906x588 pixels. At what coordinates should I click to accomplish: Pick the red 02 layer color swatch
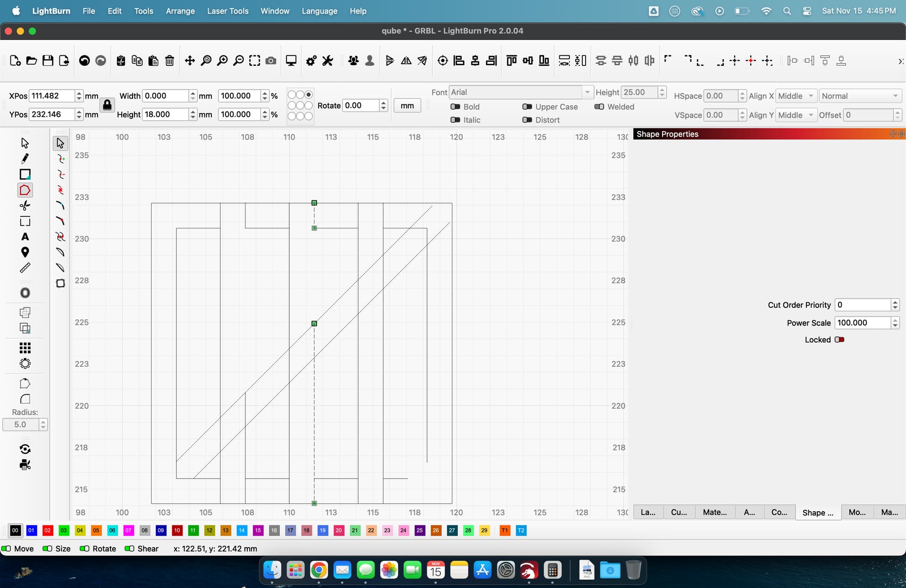[x=47, y=530]
